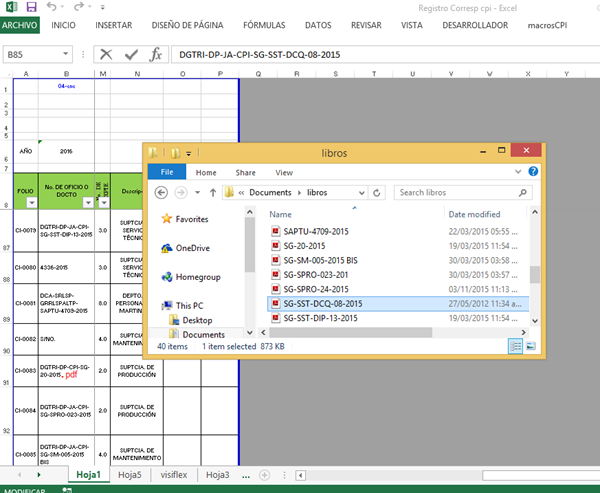This screenshot has width=600, height=493.
Task: Open the ARCHIVO file menu
Action: click(x=20, y=24)
